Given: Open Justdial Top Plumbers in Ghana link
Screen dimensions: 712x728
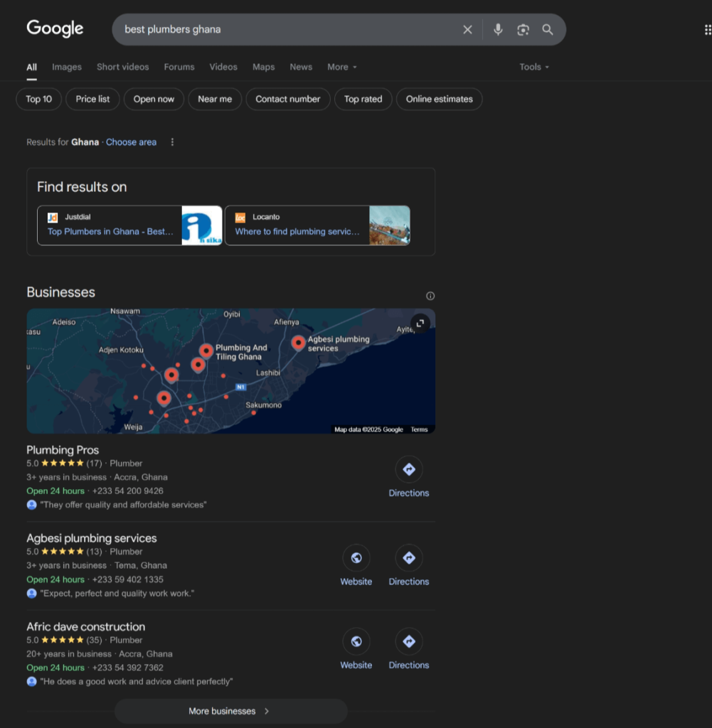Looking at the screenshot, I should 110,231.
